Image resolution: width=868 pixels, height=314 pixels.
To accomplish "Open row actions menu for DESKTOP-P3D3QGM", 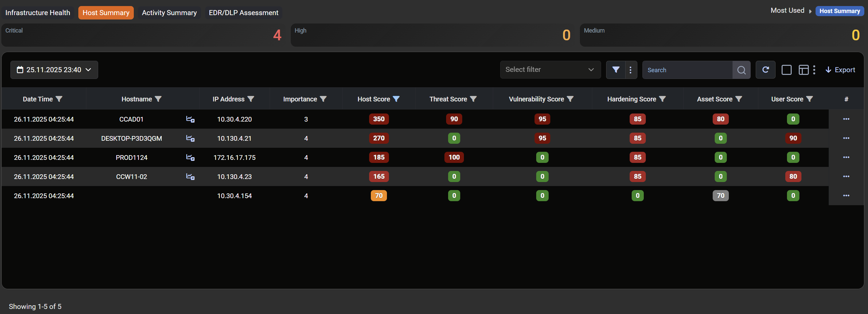I will (846, 138).
